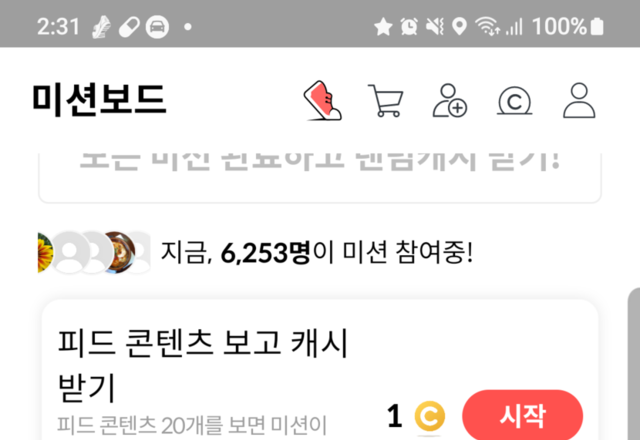
Task: Tap the 6,253명 미션 참여중 text
Action: [x=317, y=252]
